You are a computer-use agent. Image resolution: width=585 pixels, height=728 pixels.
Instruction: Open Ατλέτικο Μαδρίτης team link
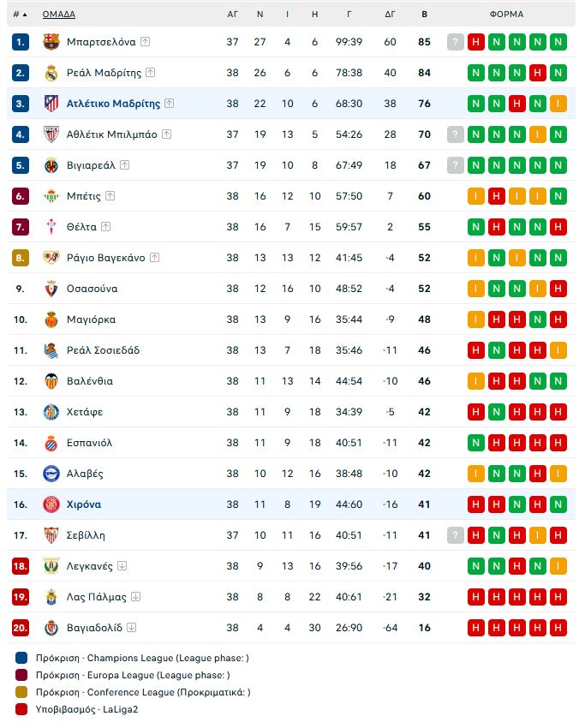(113, 104)
